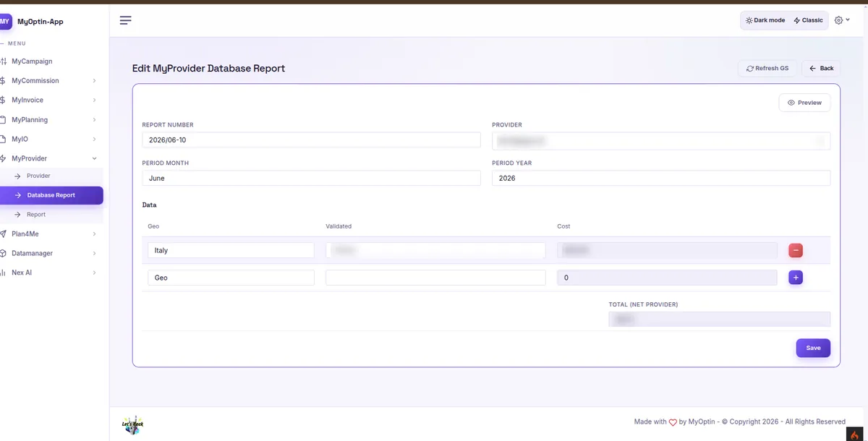Click the empty Geo placeholder input
The height and width of the screenshot is (441, 868).
pyautogui.click(x=231, y=278)
